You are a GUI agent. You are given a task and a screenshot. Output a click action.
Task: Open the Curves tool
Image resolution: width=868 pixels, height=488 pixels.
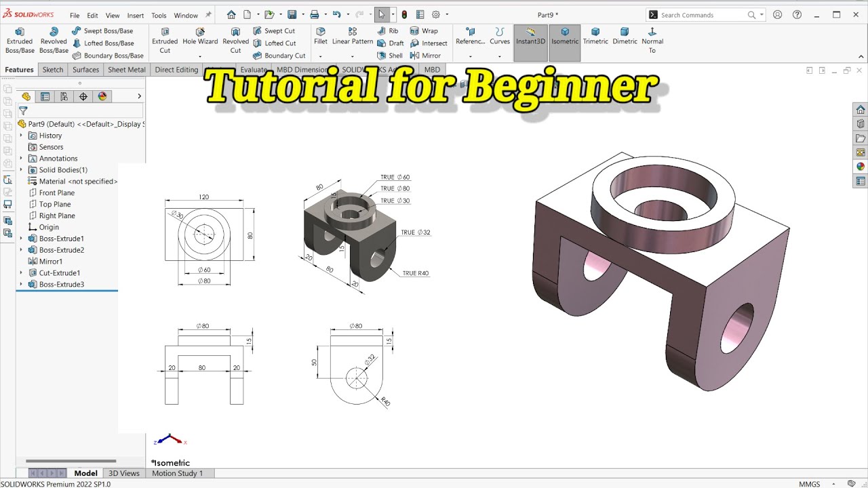[500, 37]
